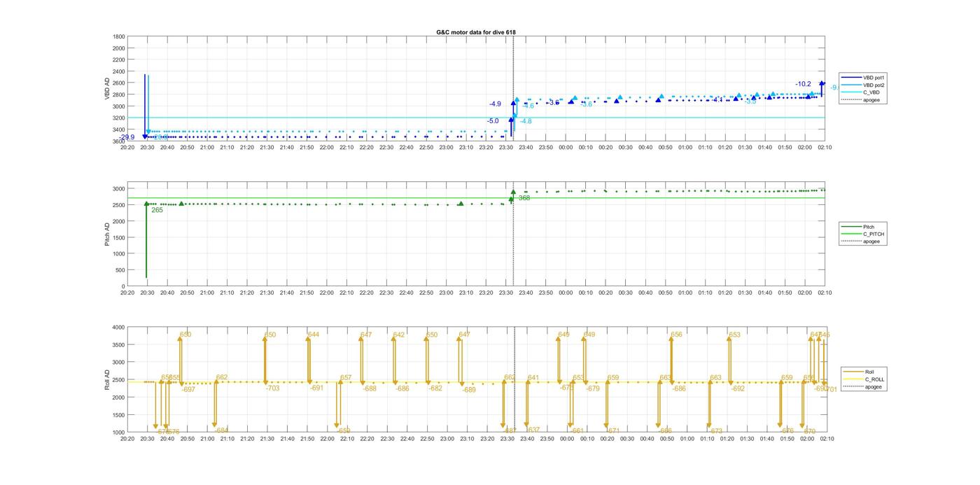Click the '02:10' time tick under Roll plot
The height and width of the screenshot is (485, 980).
point(827,439)
